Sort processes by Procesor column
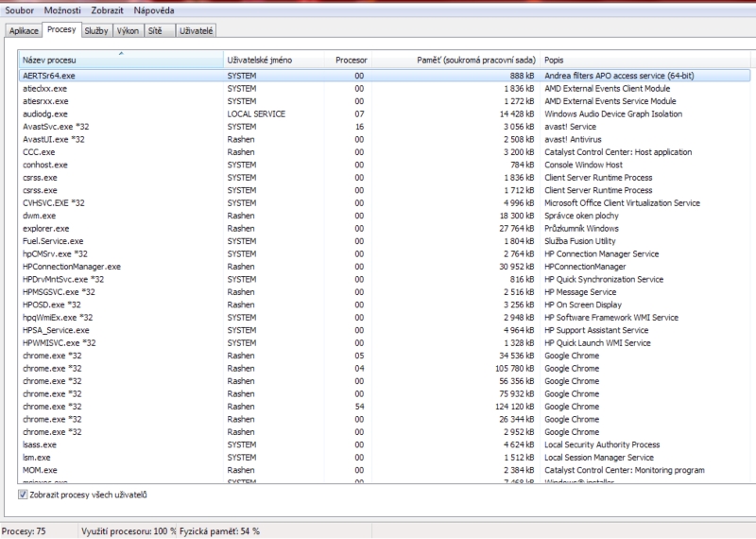Viewport: 756px width, 539px height. tap(351, 60)
